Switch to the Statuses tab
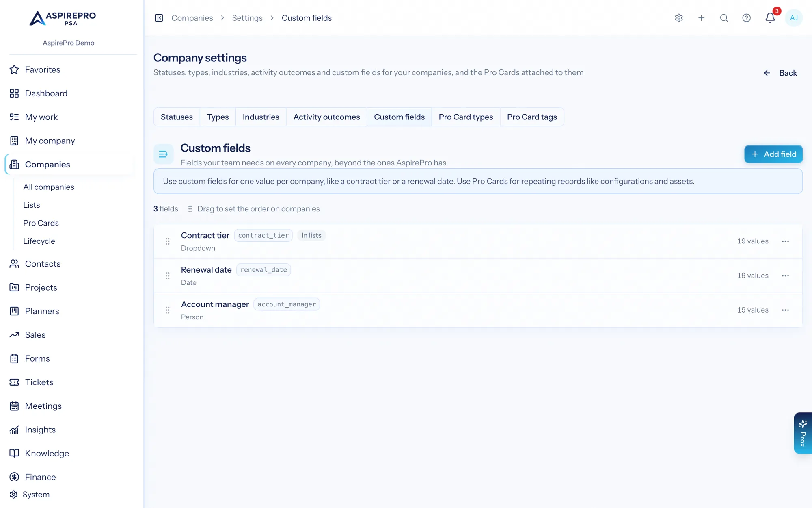Image resolution: width=812 pixels, height=508 pixels. pos(177,117)
